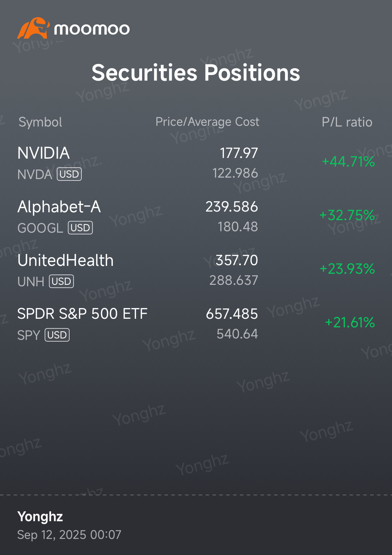Click the Securities Positions title
The width and height of the screenshot is (392, 555).
click(x=196, y=73)
